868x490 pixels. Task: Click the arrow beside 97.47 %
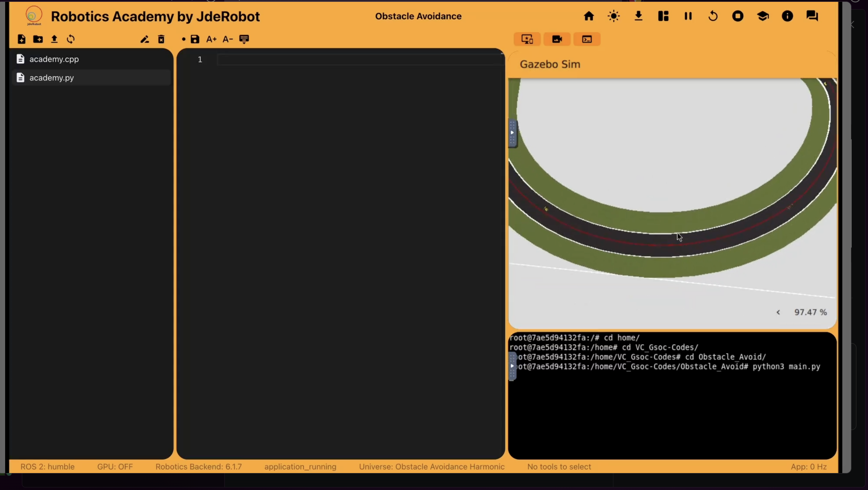click(x=778, y=312)
